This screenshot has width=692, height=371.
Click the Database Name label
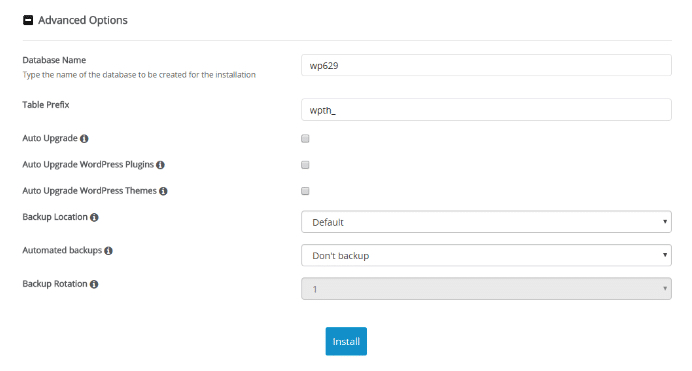click(54, 60)
